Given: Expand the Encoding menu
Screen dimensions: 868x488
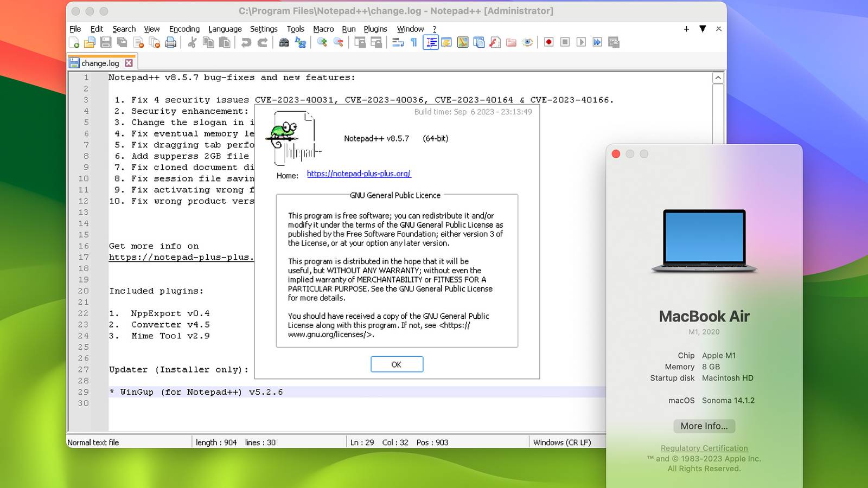Looking at the screenshot, I should tap(184, 29).
